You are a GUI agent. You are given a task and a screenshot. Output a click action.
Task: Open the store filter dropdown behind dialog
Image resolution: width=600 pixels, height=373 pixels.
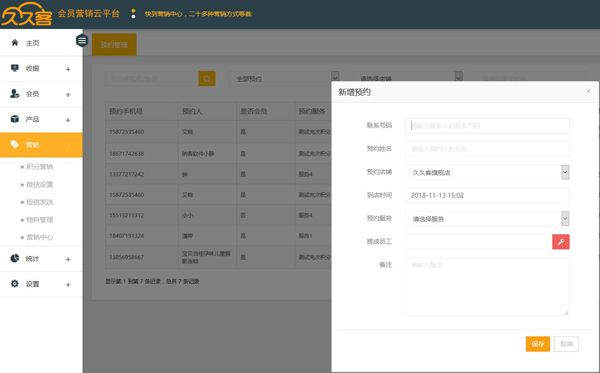point(408,76)
